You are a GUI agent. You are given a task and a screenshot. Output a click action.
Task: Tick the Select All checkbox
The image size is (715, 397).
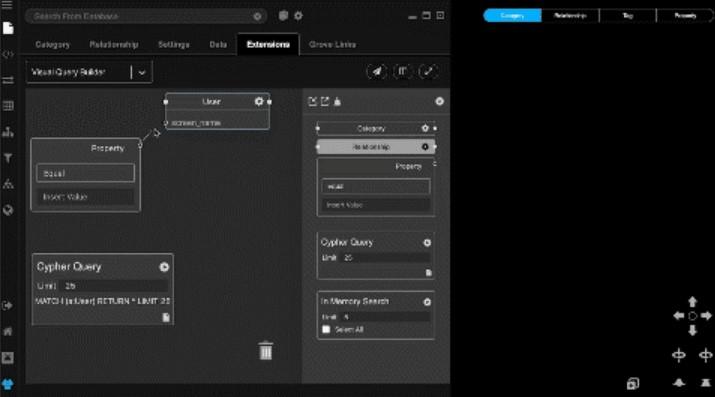[x=326, y=329]
